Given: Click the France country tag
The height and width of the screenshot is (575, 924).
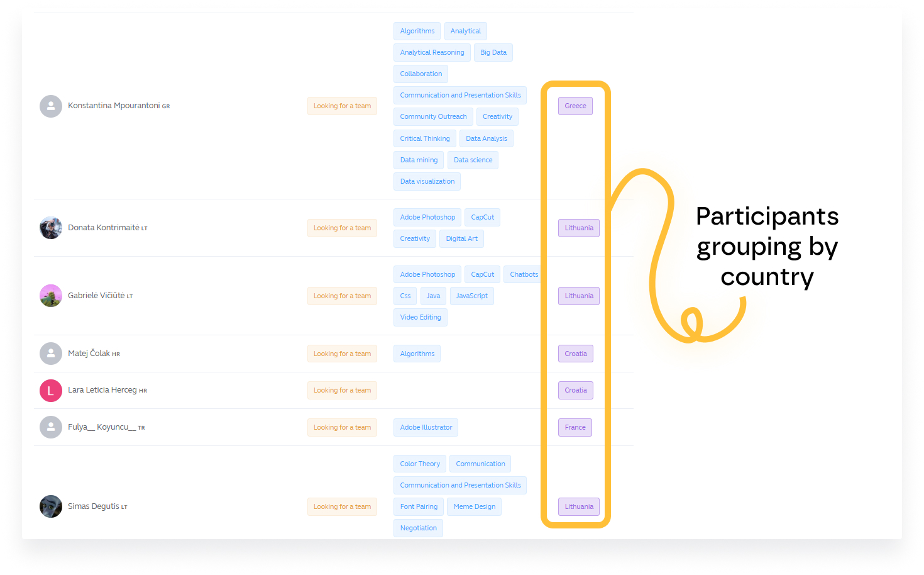Looking at the screenshot, I should (x=575, y=428).
